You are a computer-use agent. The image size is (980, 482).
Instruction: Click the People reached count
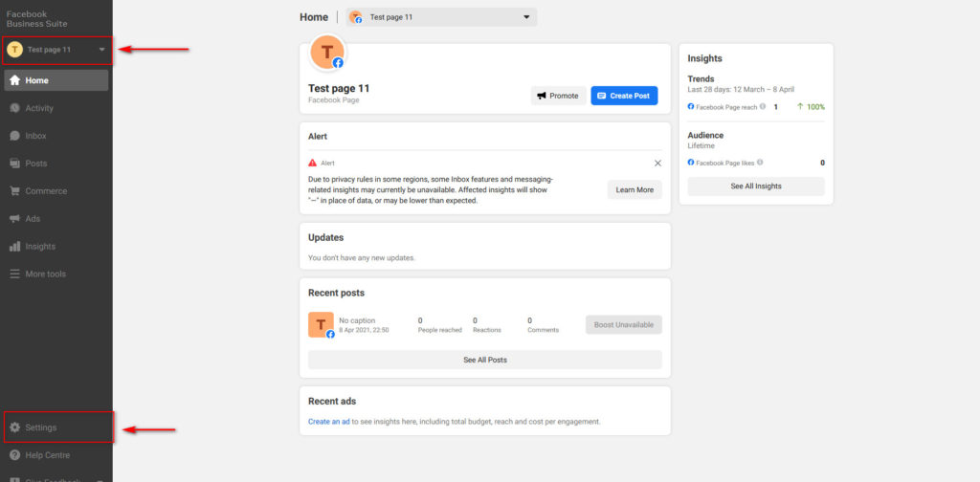[x=420, y=320]
